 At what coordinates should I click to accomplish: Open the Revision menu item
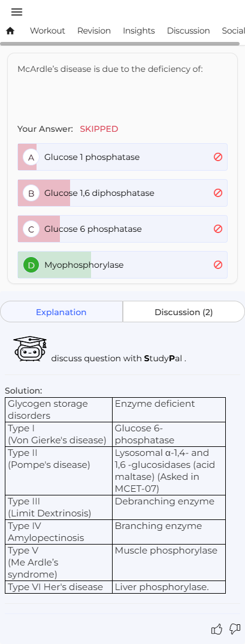[x=94, y=31]
